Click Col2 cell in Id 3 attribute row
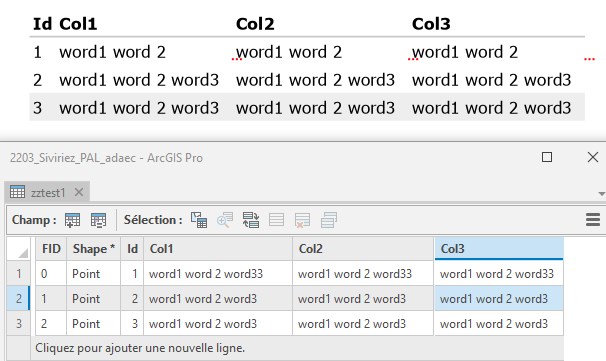Viewport: 606px width, 361px height. pyautogui.click(x=363, y=323)
